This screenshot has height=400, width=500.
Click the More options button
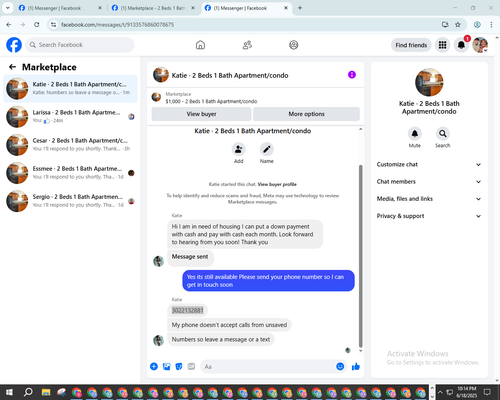coord(306,114)
